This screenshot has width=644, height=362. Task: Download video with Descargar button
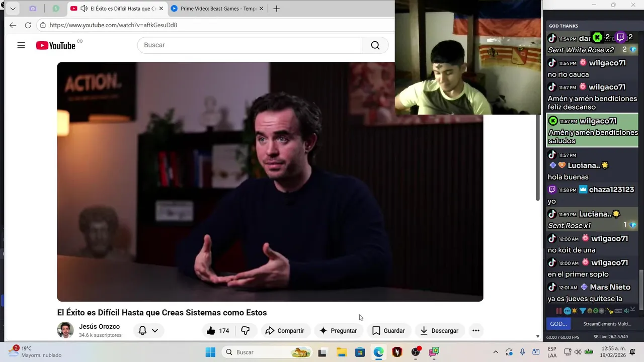click(x=440, y=330)
